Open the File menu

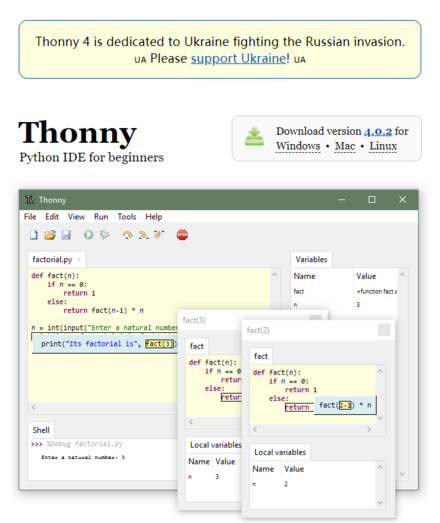click(x=30, y=217)
